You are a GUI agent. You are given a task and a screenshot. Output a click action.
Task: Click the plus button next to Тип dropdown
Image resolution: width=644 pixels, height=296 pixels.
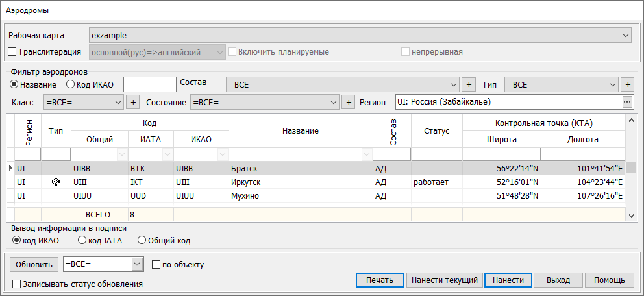(x=627, y=85)
